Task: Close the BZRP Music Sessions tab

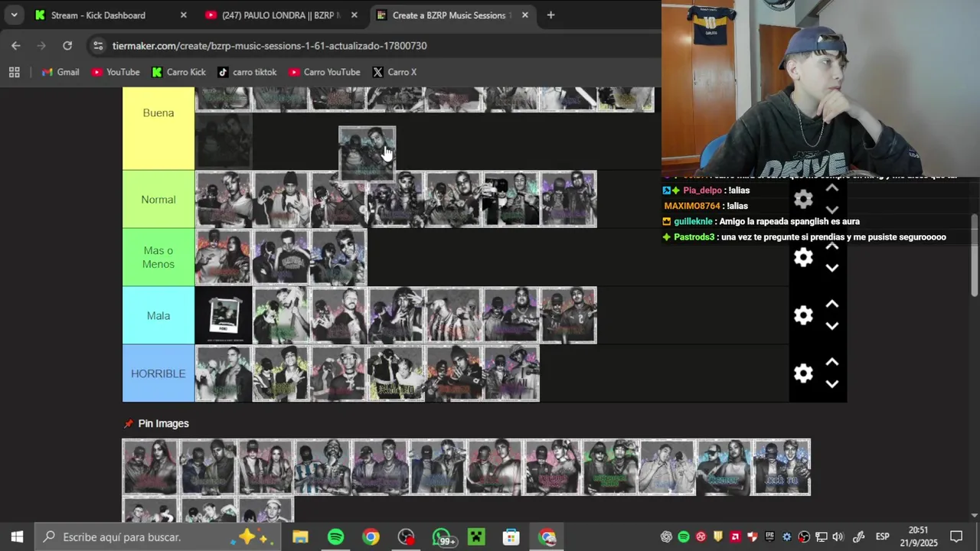Action: [x=524, y=15]
